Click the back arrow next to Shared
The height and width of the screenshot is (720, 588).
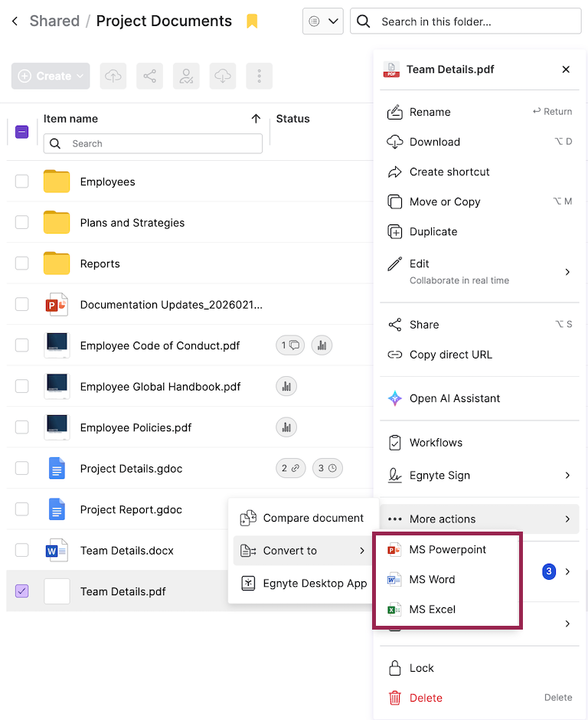[x=15, y=21]
